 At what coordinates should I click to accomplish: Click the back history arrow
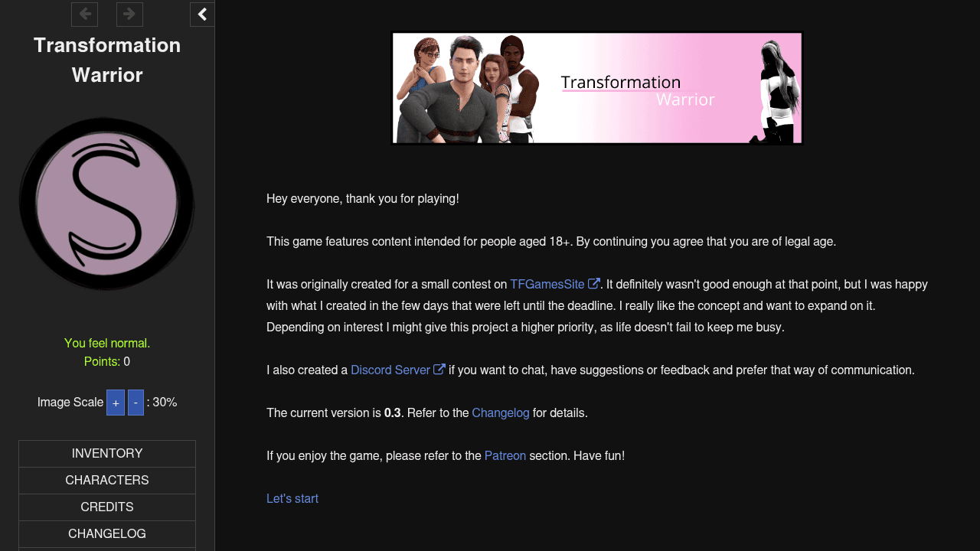click(84, 14)
